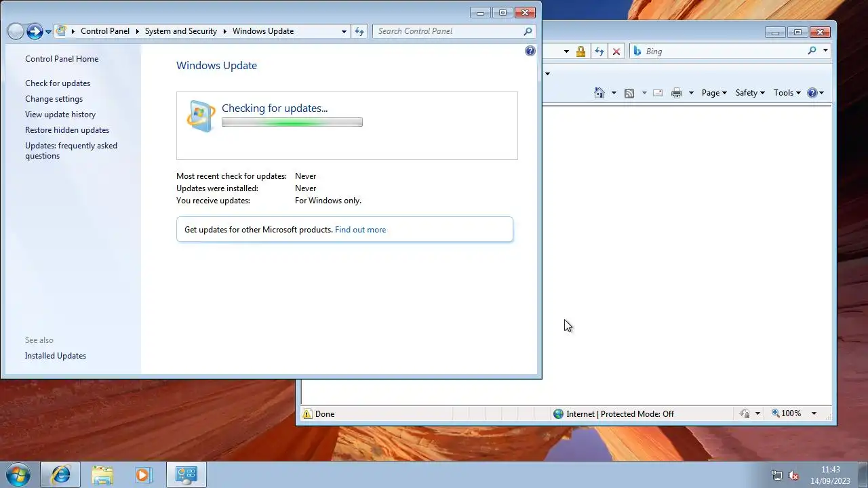Click the forward navigation arrow in Control Panel
This screenshot has width=868, height=488.
35,31
